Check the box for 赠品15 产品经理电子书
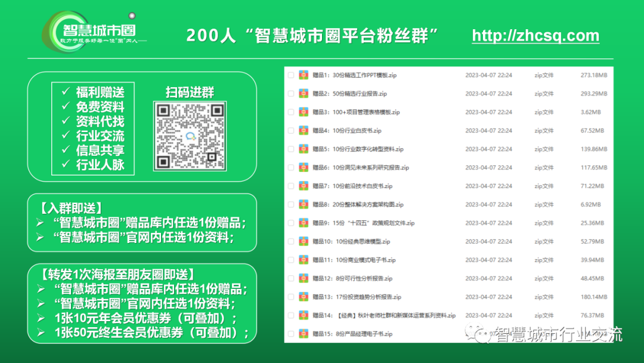 291,334
